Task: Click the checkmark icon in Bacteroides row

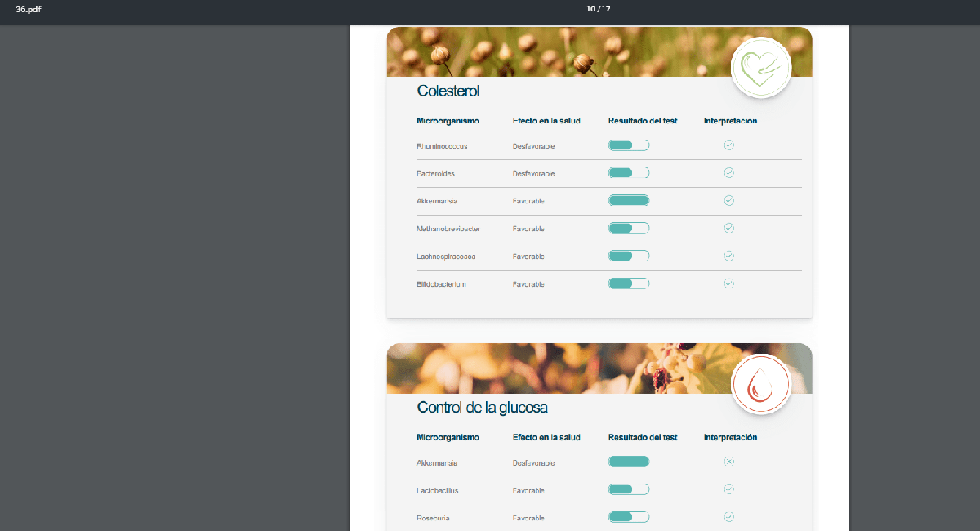Action: click(x=729, y=173)
